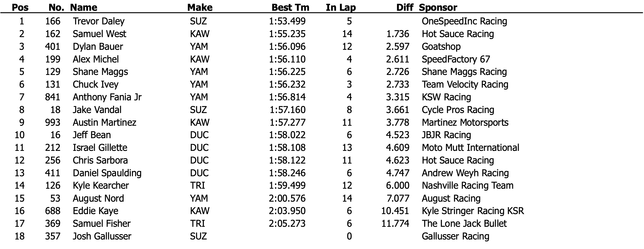Click the Best Tm column header

290,8
